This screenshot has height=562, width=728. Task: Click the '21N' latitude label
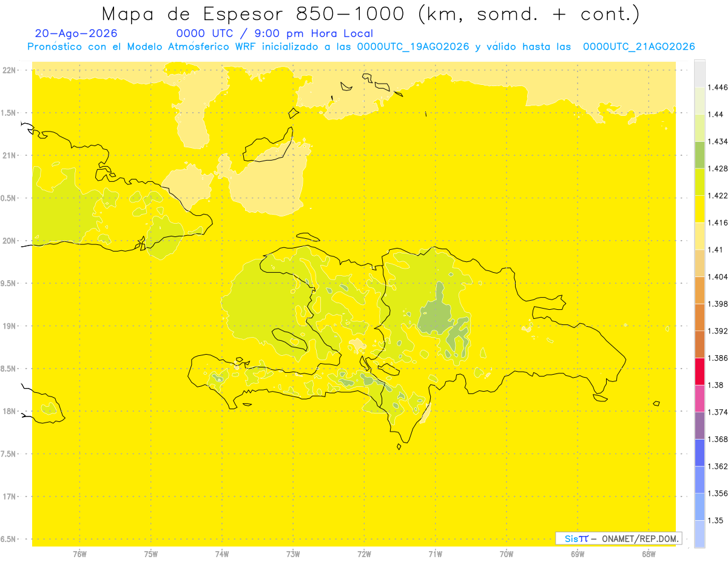click(10, 155)
